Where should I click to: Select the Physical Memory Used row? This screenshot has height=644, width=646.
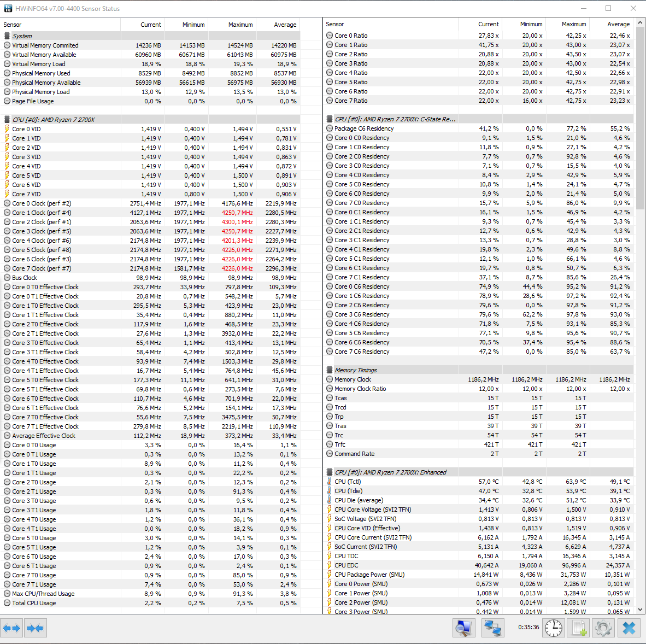pos(150,73)
